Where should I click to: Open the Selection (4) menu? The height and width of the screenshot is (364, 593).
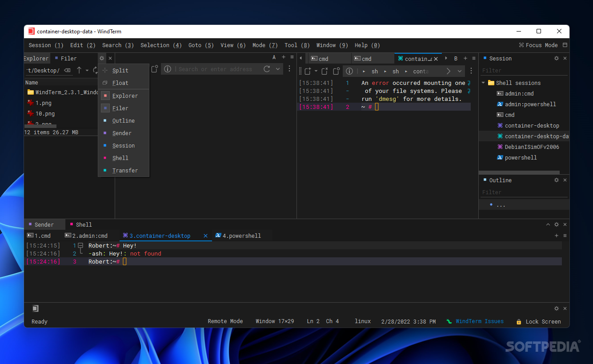(161, 45)
